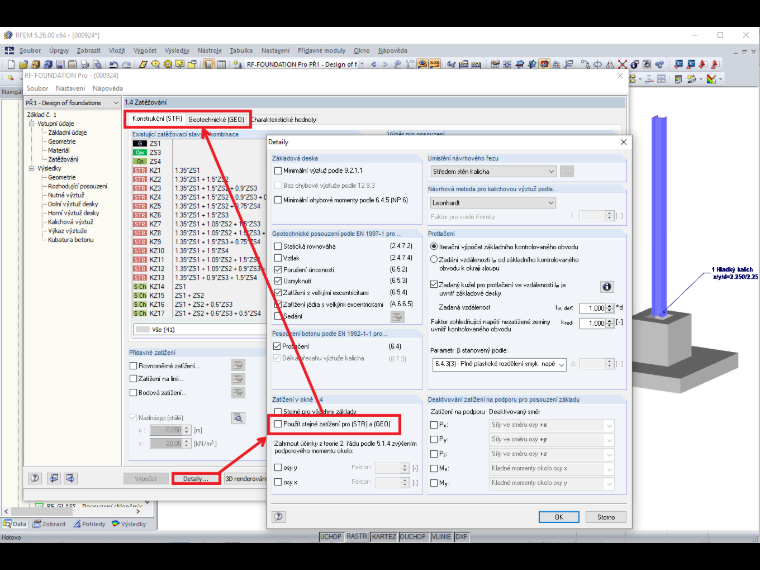This screenshot has width=760, height=570.
Task: Click the color-scale results icon in second toolbar row
Action: pos(712,79)
